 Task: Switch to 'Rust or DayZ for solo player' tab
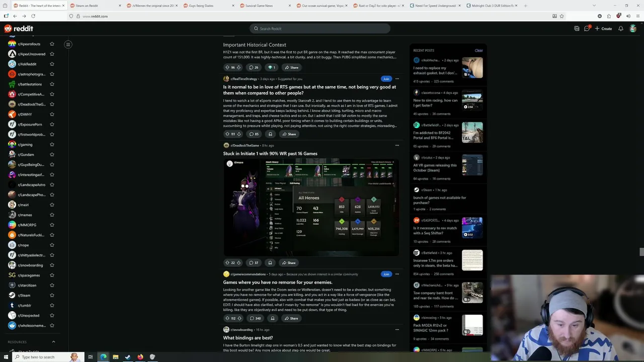(x=377, y=6)
